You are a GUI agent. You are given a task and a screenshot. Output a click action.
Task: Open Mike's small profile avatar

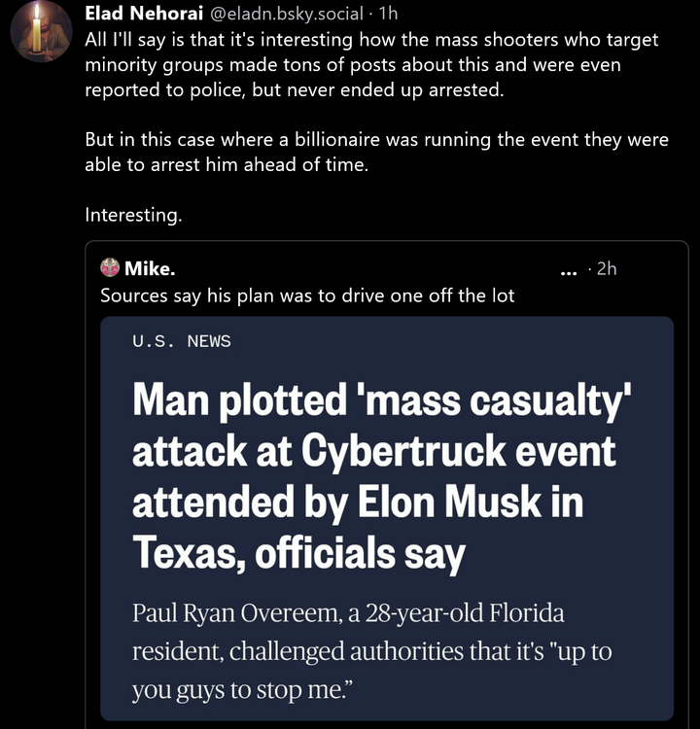(x=110, y=268)
